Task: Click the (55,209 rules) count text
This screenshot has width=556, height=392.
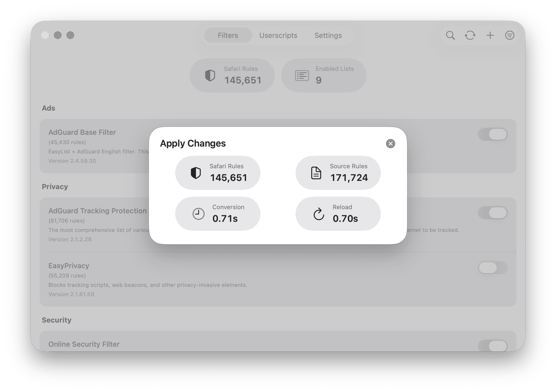Action: 67,276
